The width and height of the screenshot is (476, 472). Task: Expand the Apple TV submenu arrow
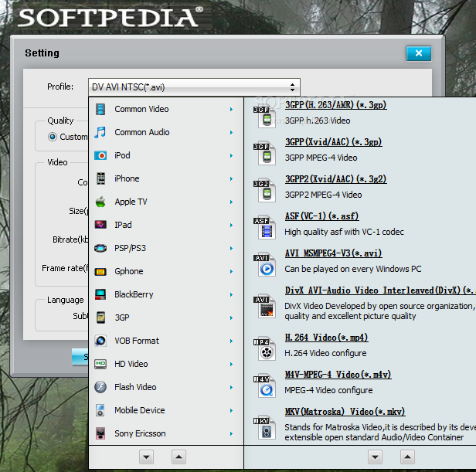click(231, 202)
